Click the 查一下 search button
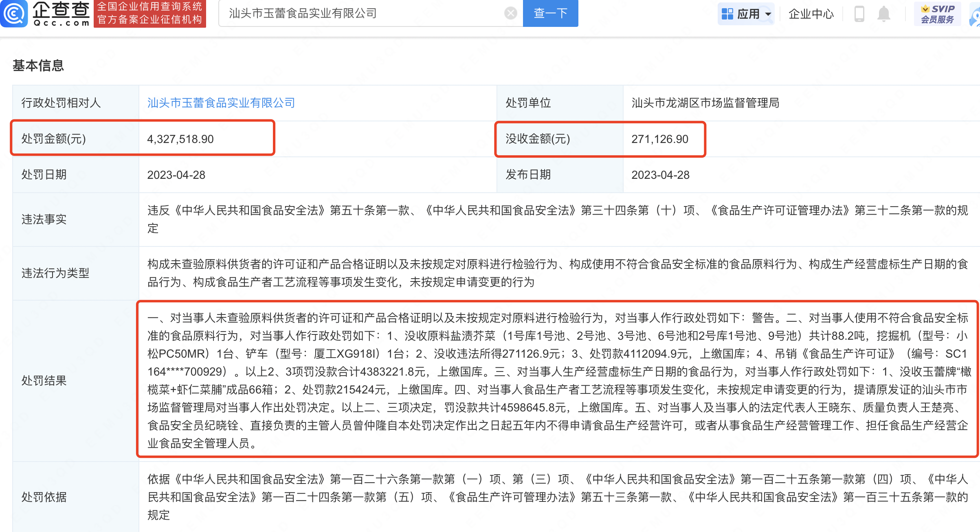Viewport: 980px width, 532px height. tap(550, 13)
